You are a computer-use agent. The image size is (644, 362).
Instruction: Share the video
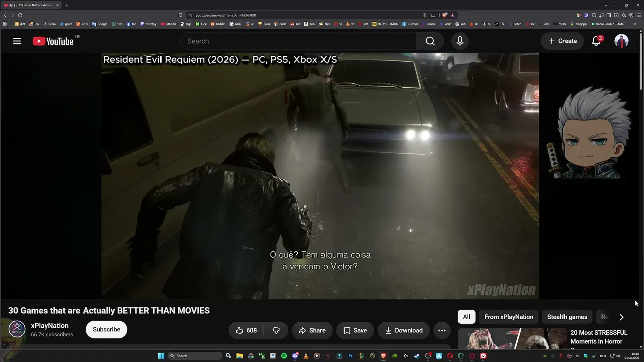312,330
